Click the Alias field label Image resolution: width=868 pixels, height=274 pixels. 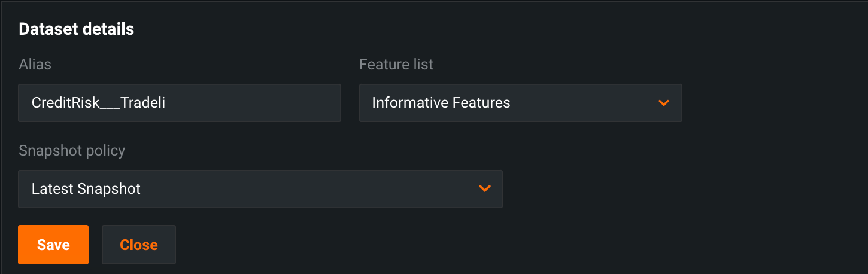[x=35, y=65]
